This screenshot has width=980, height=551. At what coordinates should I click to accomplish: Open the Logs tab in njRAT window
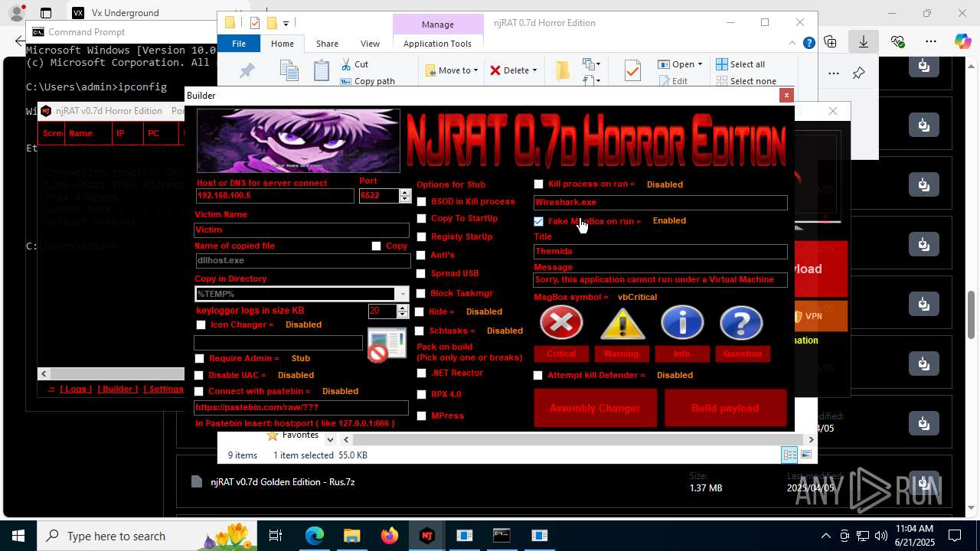[76, 389]
